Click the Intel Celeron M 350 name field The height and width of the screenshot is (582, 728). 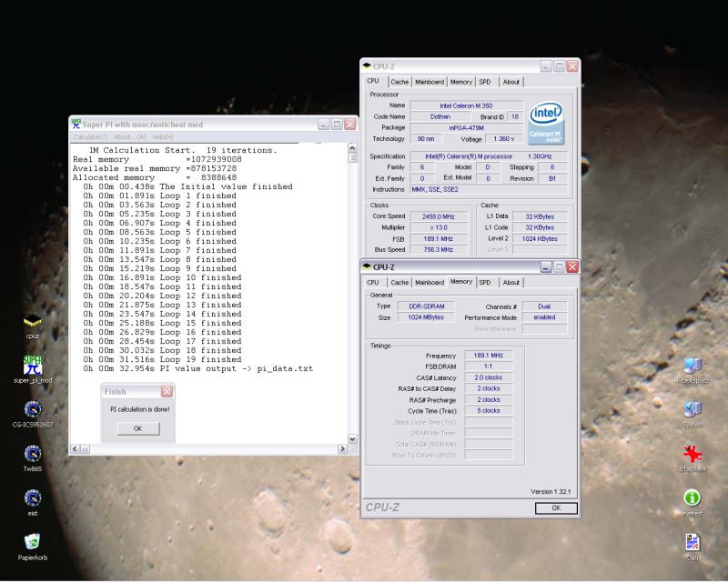(x=466, y=105)
